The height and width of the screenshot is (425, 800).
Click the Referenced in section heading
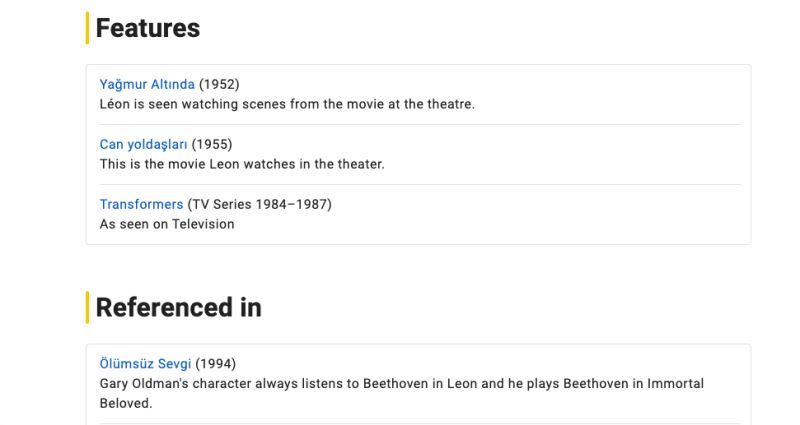click(178, 307)
